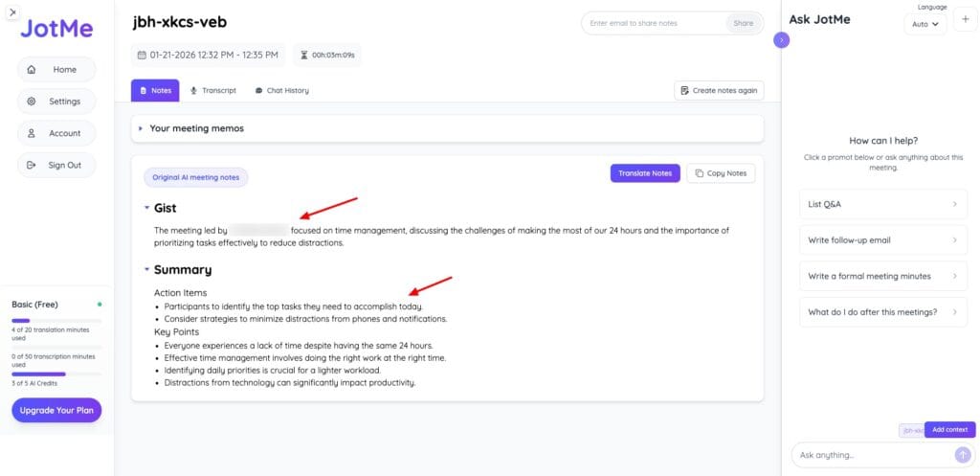Viewport: 980px width, 476px height.
Task: Click the Basic (Free) plan label
Action: pyautogui.click(x=35, y=305)
